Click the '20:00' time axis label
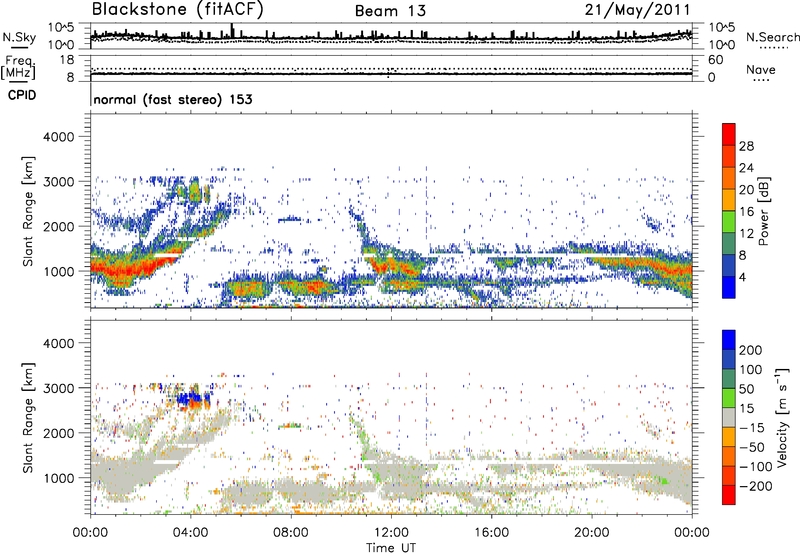This screenshot has height=554, width=800. click(591, 533)
